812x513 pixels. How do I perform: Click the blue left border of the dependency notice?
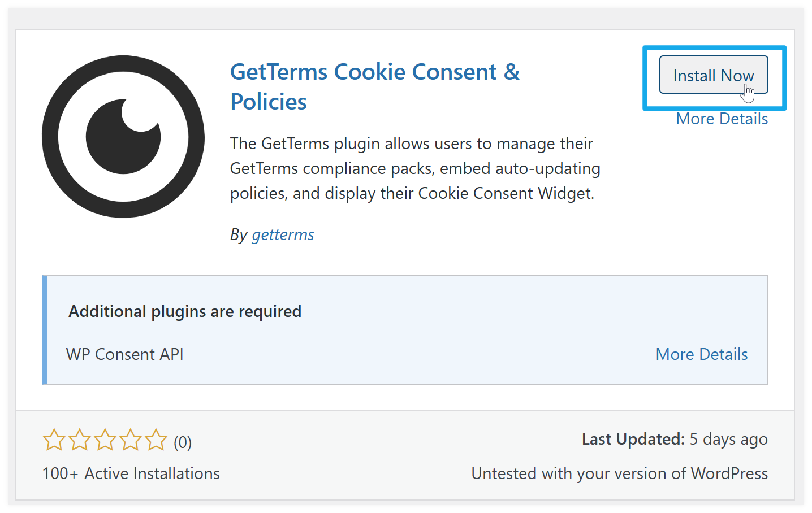[x=45, y=330]
